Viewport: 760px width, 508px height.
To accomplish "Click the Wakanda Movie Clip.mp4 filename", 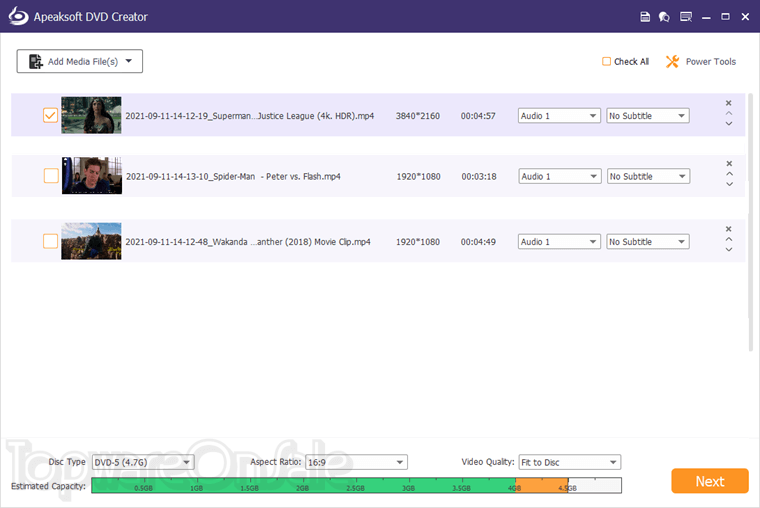I will click(248, 242).
